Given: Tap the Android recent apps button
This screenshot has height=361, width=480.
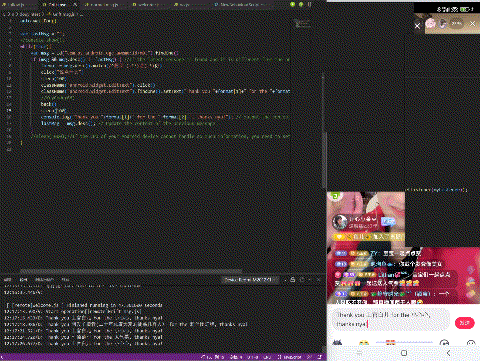Looking at the screenshot, I should (x=359, y=353).
